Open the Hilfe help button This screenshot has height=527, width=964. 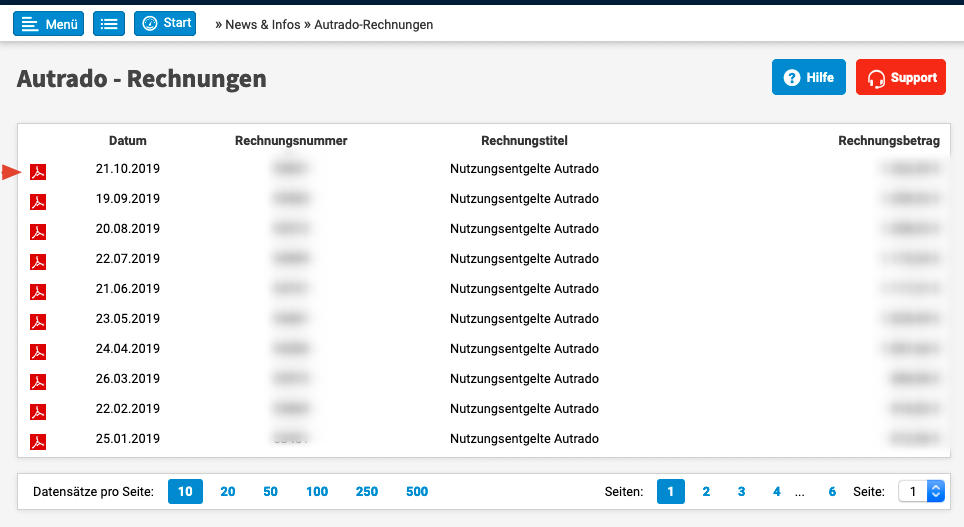[808, 78]
